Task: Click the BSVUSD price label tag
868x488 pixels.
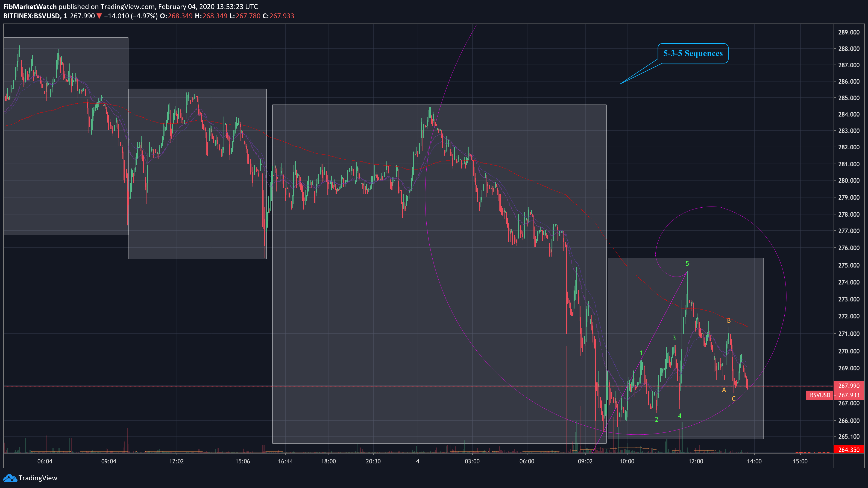Action: click(820, 395)
